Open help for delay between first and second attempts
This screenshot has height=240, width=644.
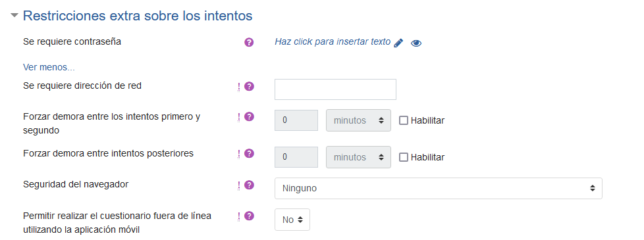pyautogui.click(x=249, y=117)
